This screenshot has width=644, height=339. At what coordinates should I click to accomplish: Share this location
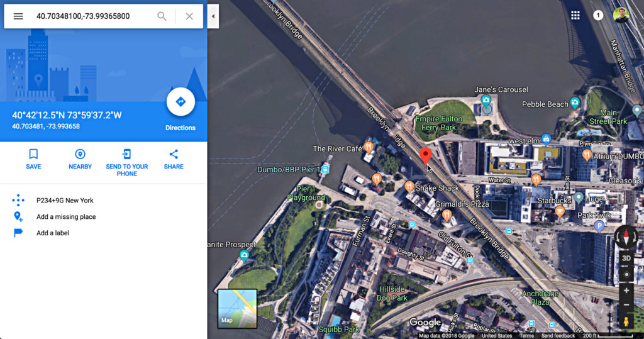point(174,159)
